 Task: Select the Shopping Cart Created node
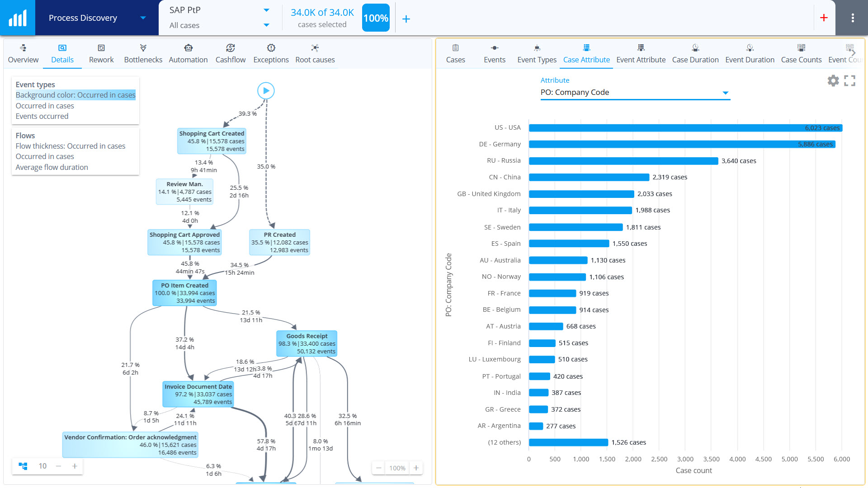click(x=212, y=141)
